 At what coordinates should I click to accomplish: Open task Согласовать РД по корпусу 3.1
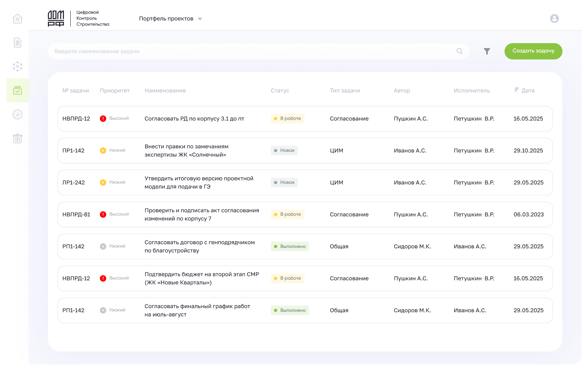tap(194, 119)
